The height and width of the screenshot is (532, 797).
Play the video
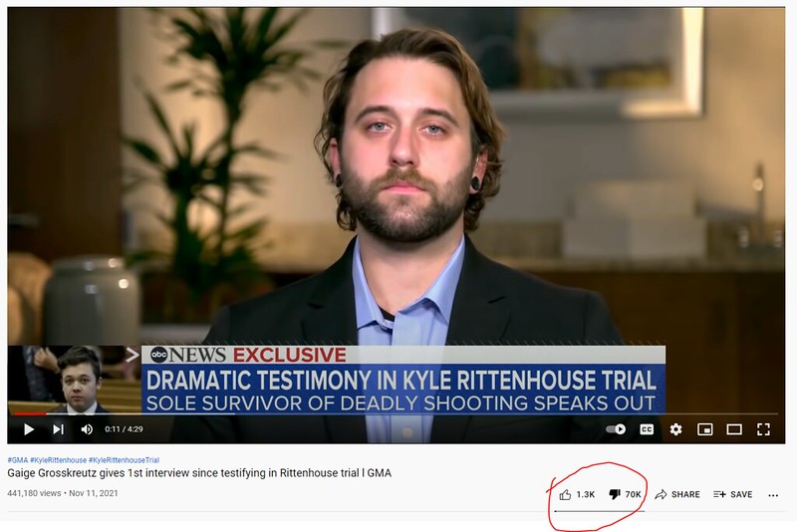29,429
